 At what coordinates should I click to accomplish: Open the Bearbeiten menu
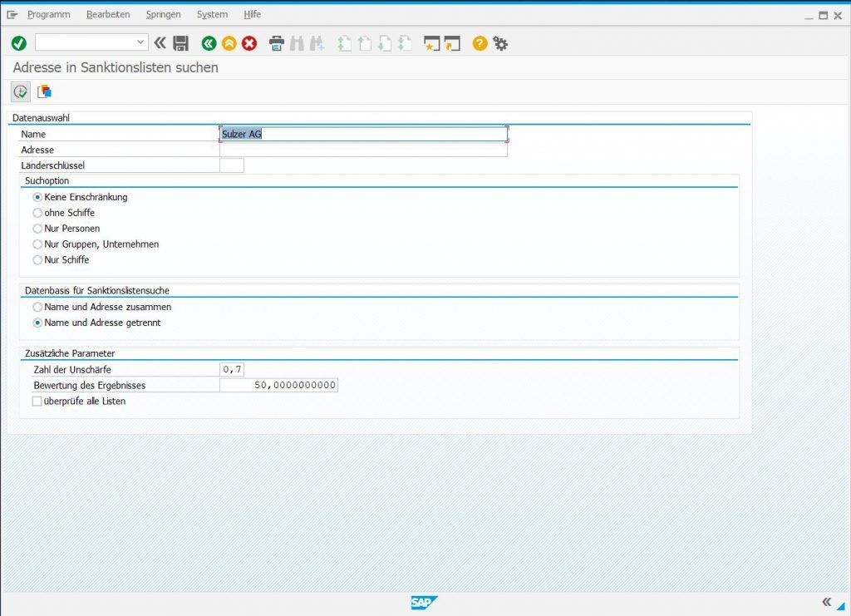click(108, 14)
